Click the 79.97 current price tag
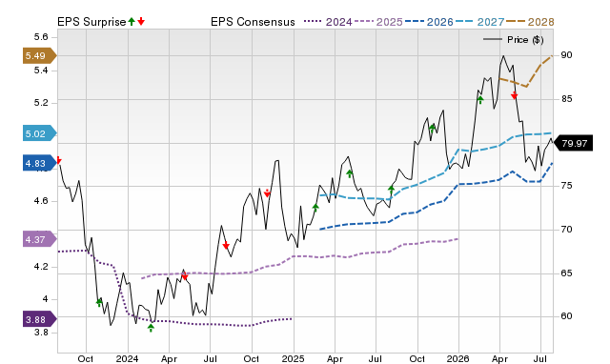Viewport: 610px width, 364px height. (x=573, y=144)
